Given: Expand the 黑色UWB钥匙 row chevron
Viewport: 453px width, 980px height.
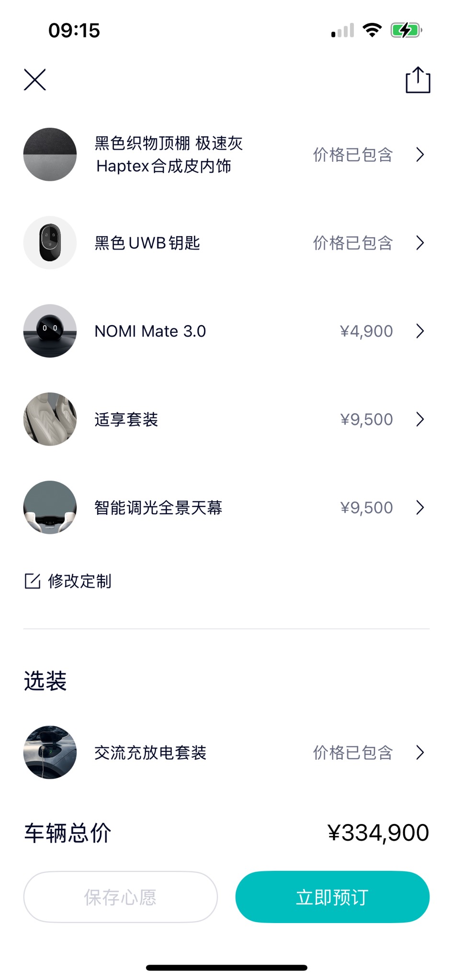Looking at the screenshot, I should 420,243.
